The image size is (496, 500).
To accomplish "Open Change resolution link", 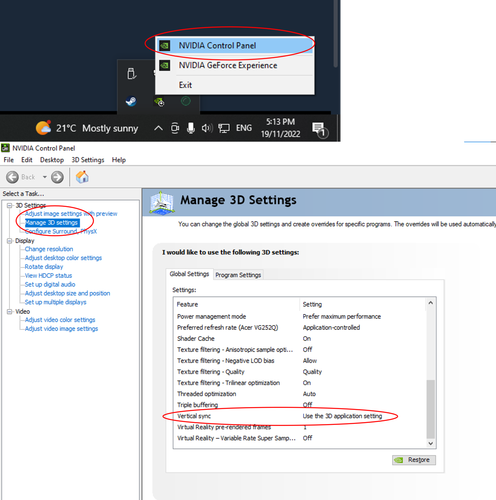I will tap(49, 249).
